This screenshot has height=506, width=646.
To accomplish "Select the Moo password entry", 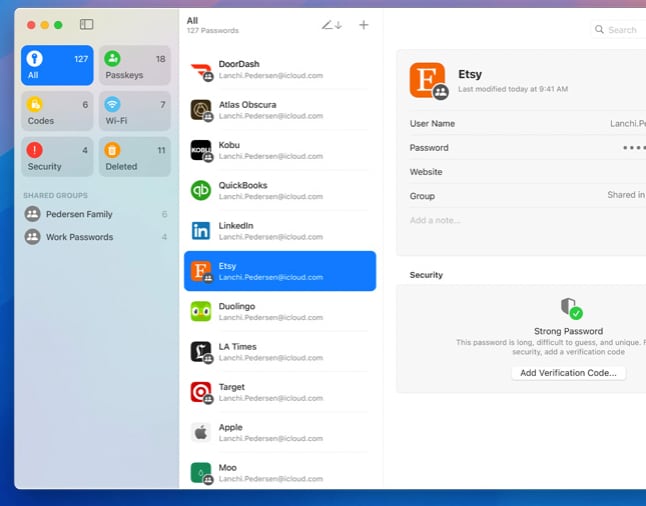I will pos(280,471).
